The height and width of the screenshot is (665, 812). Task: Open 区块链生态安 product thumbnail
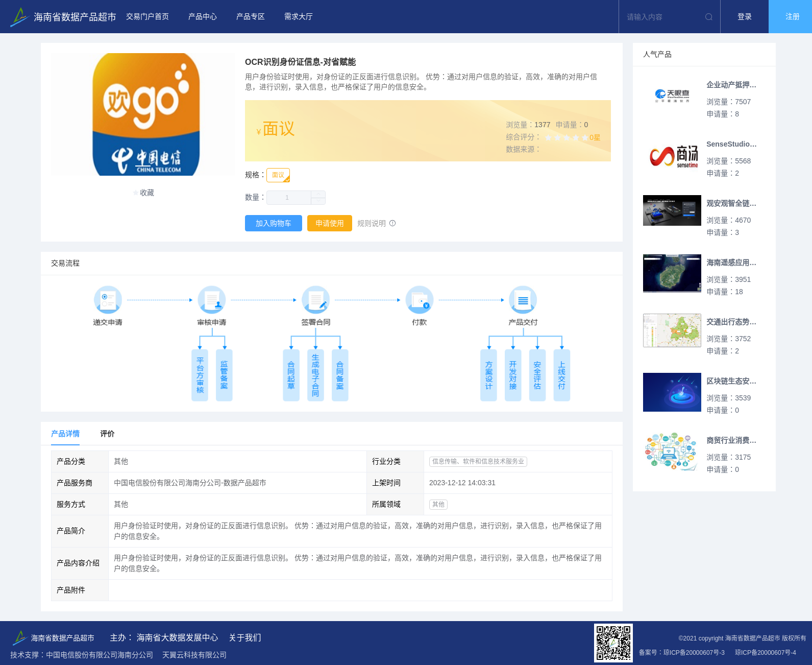[672, 392]
